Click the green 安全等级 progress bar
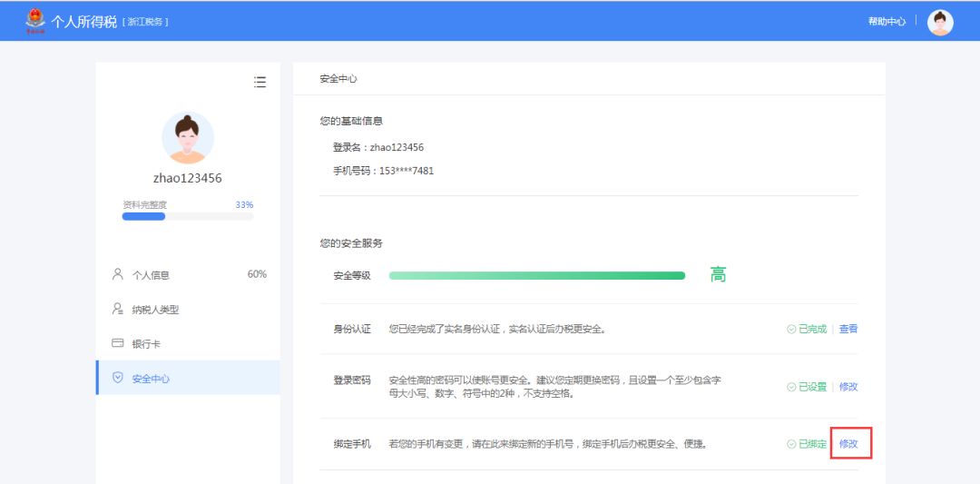Image resolution: width=980 pixels, height=484 pixels. [x=536, y=275]
